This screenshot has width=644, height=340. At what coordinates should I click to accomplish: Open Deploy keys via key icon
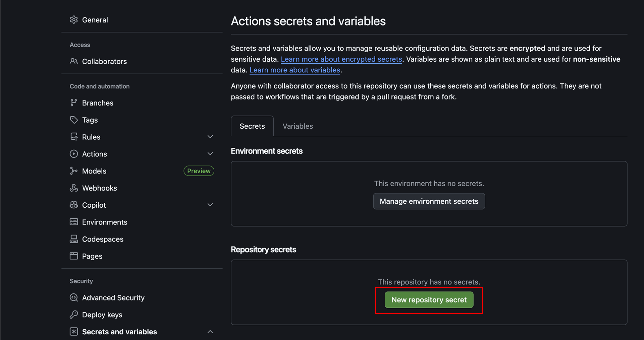point(74,315)
